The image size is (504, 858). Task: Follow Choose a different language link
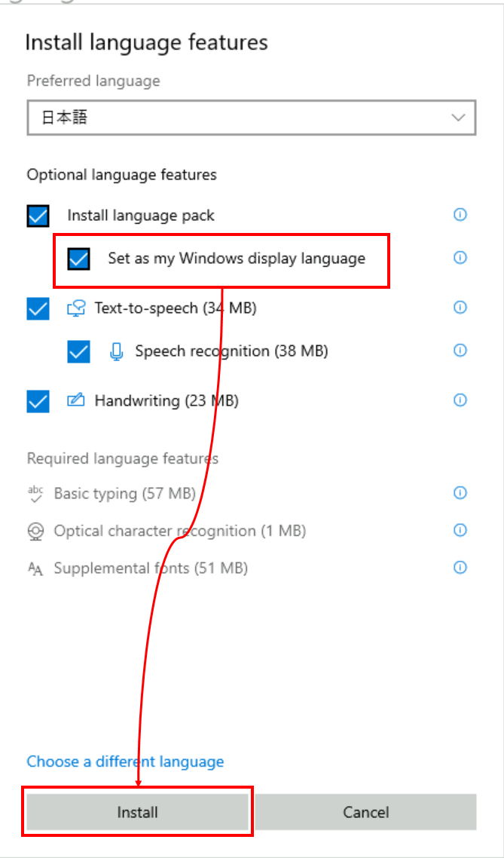click(125, 761)
